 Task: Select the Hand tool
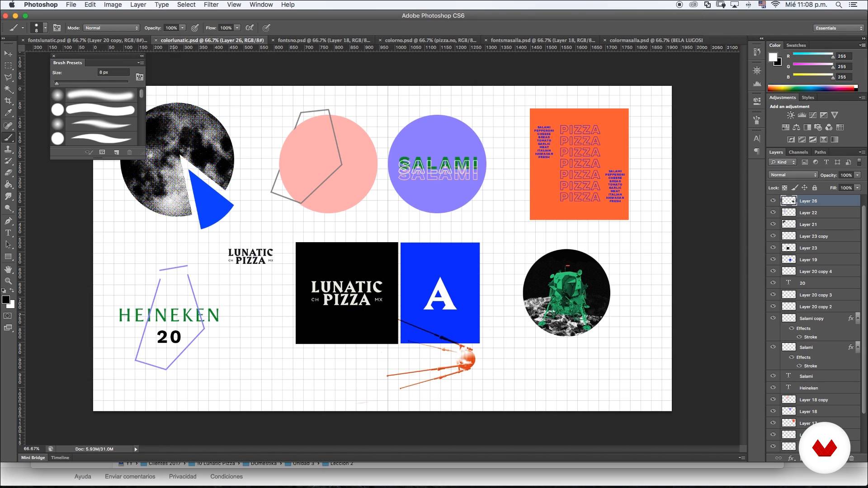(8, 269)
